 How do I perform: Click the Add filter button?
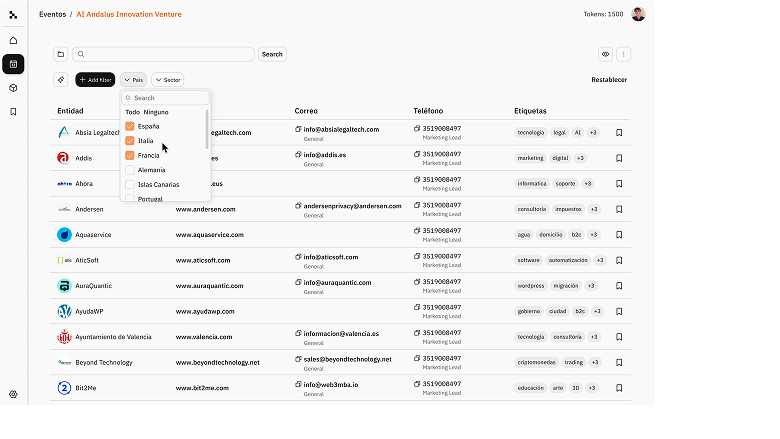click(95, 80)
